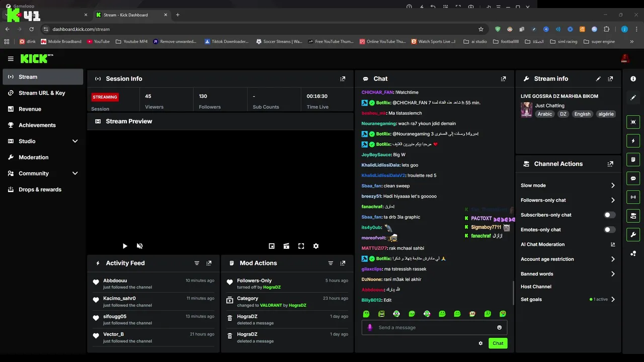Toggle the stream preview widget icon in right sidebar
This screenshot has width=644, height=362.
coord(633,122)
